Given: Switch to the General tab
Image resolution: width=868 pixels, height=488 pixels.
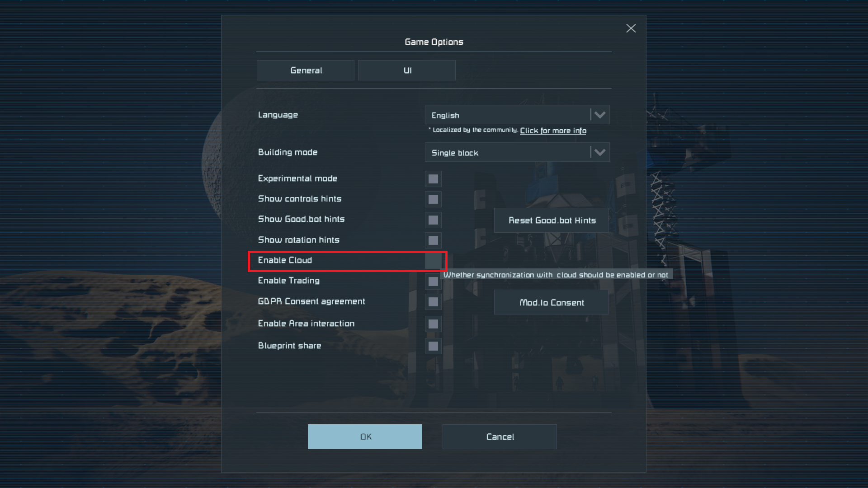Looking at the screenshot, I should point(306,70).
